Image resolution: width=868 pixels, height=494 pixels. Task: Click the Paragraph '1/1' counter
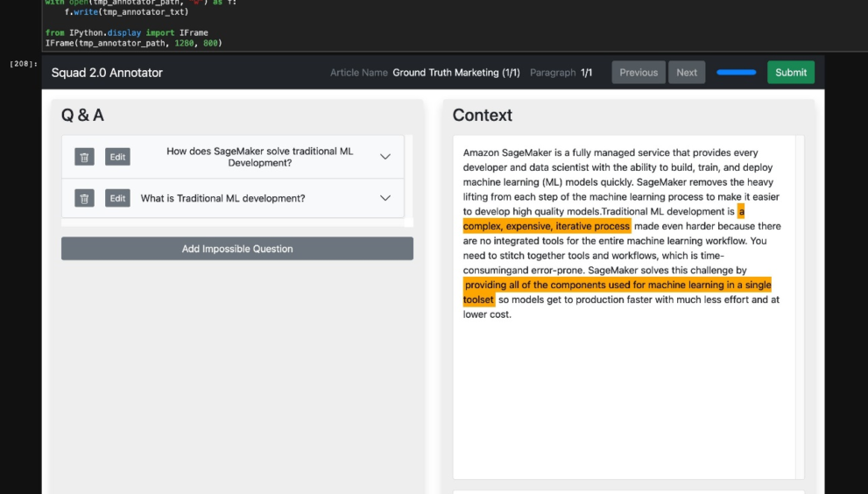586,73
